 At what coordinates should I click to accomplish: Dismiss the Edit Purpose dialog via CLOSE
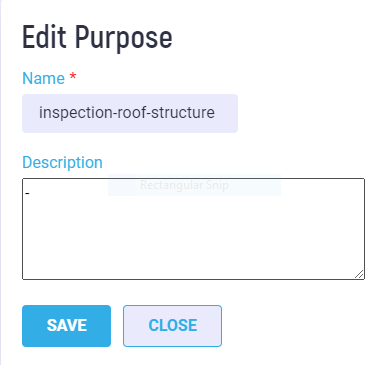coord(172,326)
